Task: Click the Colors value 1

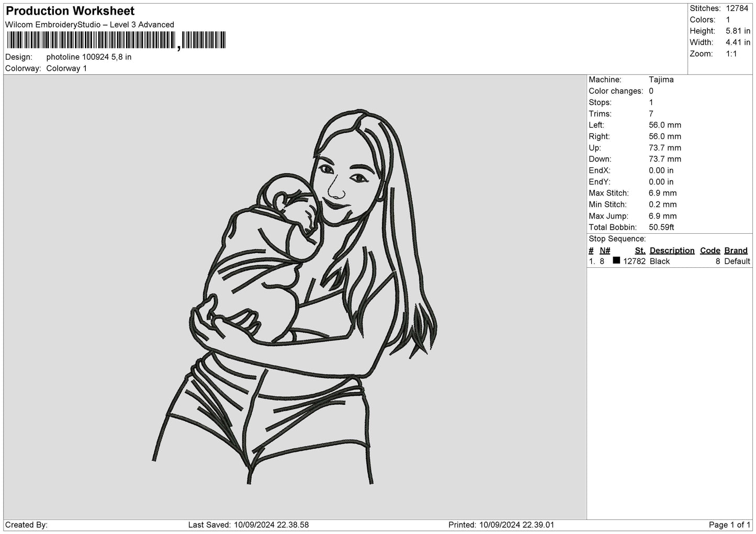Action: tap(728, 20)
